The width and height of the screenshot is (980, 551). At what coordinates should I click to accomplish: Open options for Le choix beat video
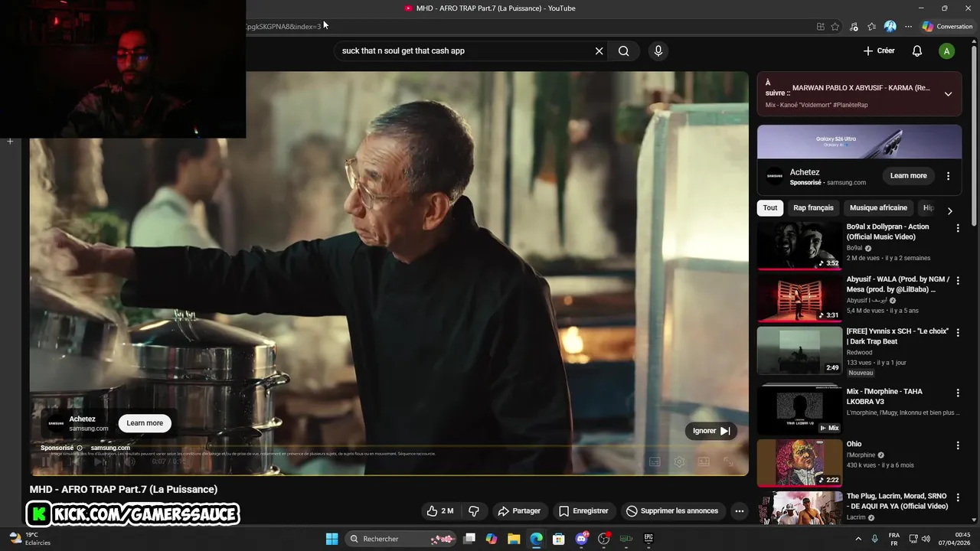[x=957, y=333]
